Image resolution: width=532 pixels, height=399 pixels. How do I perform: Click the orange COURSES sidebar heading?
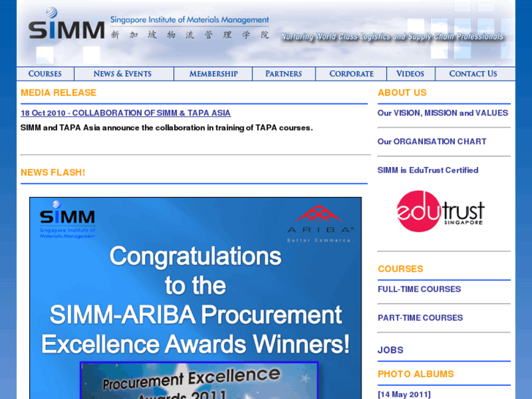coord(400,269)
